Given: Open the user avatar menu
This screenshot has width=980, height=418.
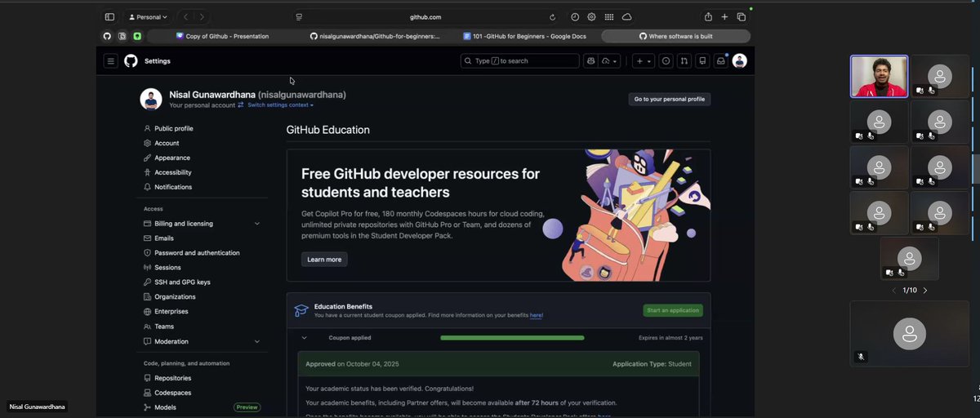Looking at the screenshot, I should pyautogui.click(x=739, y=61).
